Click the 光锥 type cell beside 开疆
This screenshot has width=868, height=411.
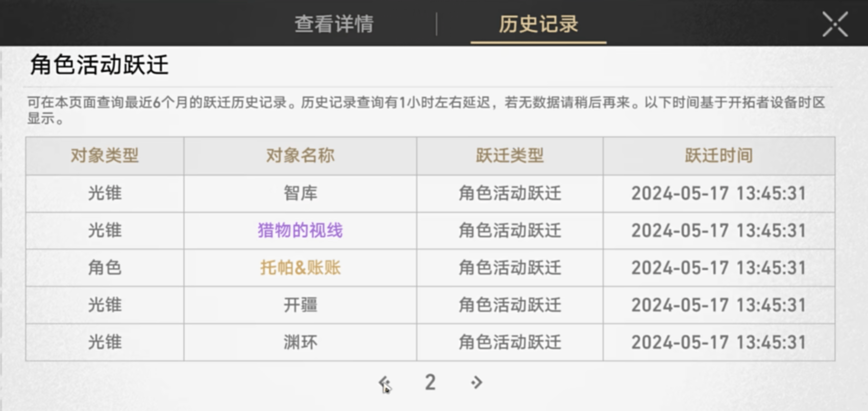click(x=105, y=305)
